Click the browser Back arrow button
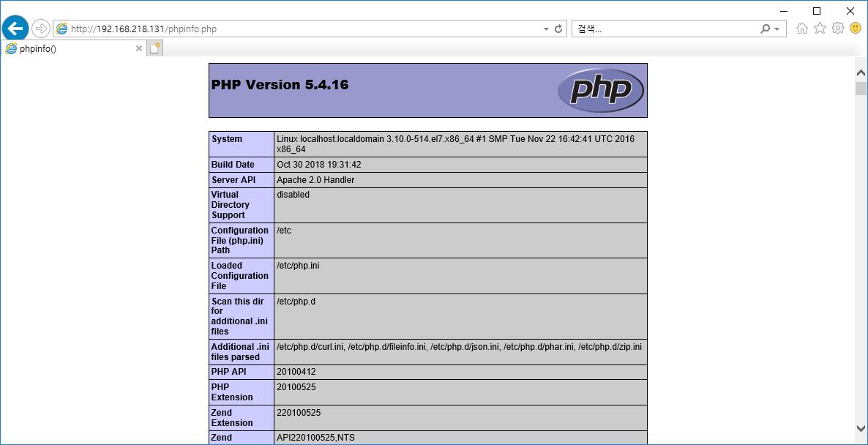This screenshot has height=445, width=868. tap(15, 29)
